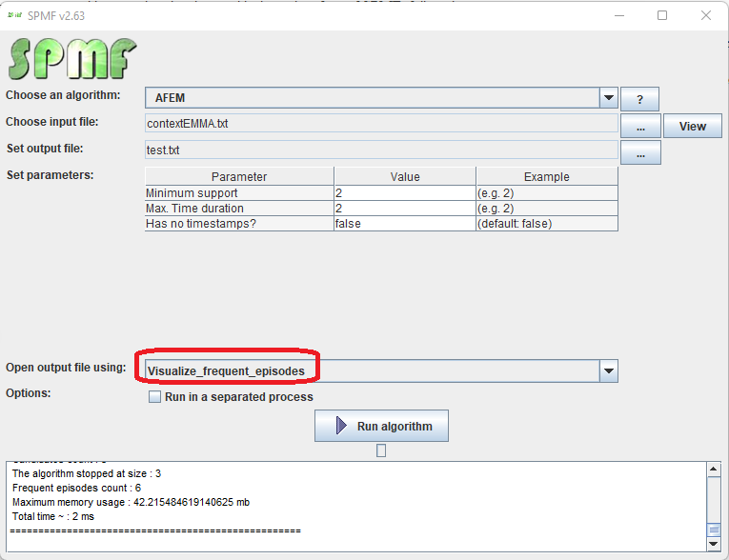The image size is (729, 560).
Task: Click the play arrow on Run algorithm
Action: point(341,427)
